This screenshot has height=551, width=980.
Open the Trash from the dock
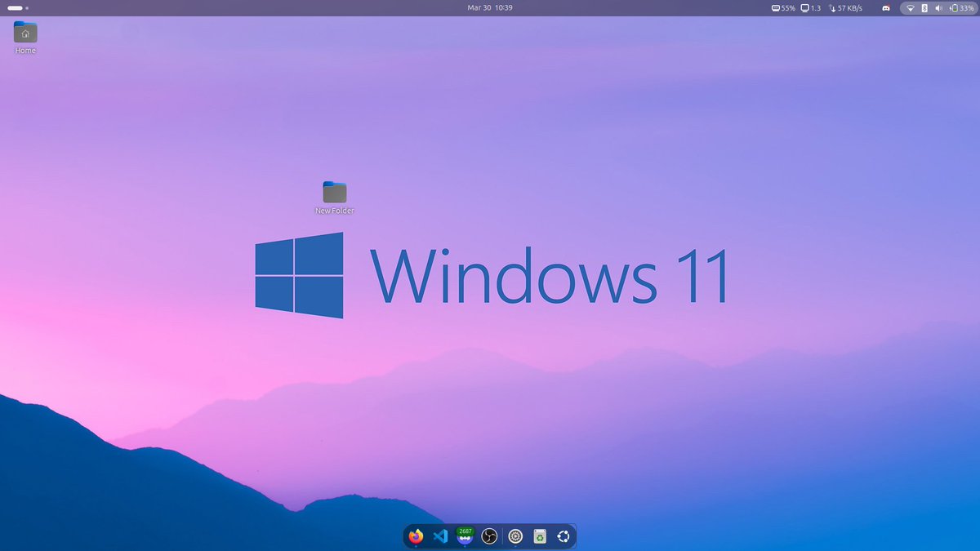click(x=540, y=536)
